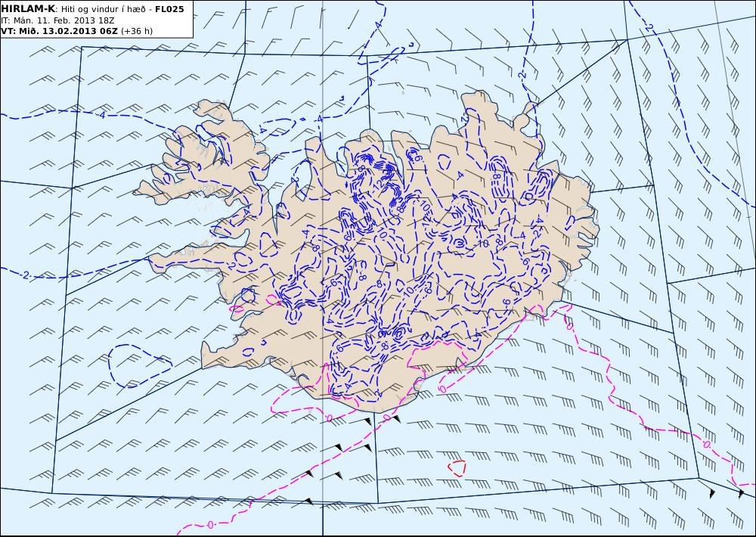Viewport: 756px width, 537px height.
Task: Click the small red dashed contour south of Iceland
Action: 457,468
